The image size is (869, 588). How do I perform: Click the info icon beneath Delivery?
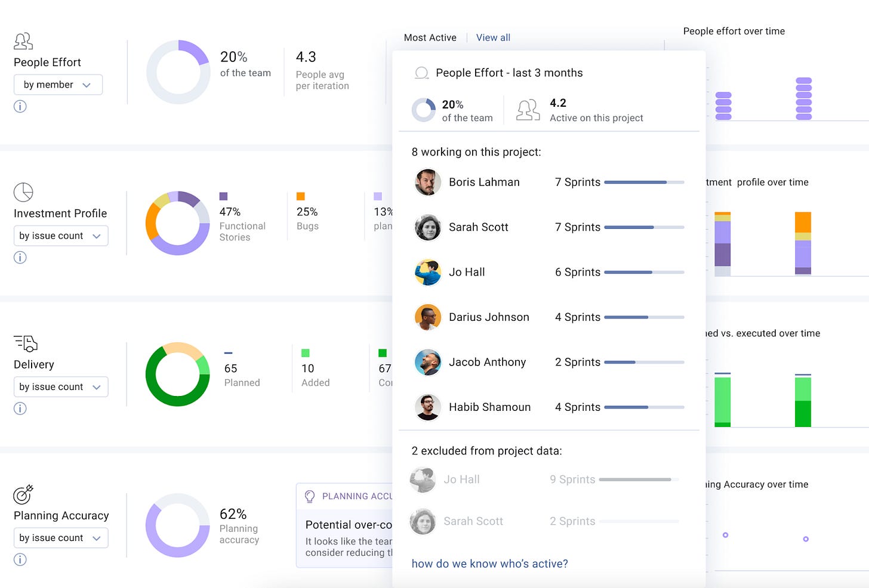pos(20,408)
